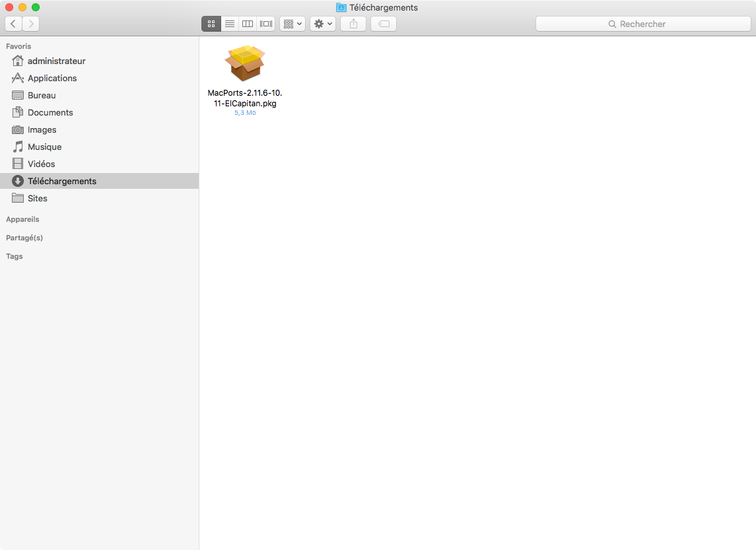Open Sites folder from sidebar
Viewport: 756px width, 550px height.
coord(37,198)
